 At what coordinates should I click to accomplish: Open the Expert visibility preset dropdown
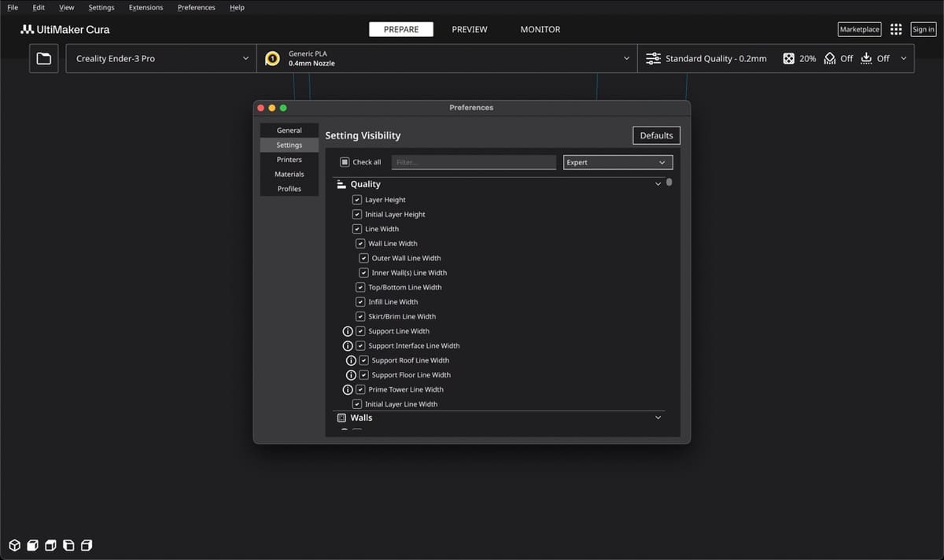pyautogui.click(x=618, y=162)
